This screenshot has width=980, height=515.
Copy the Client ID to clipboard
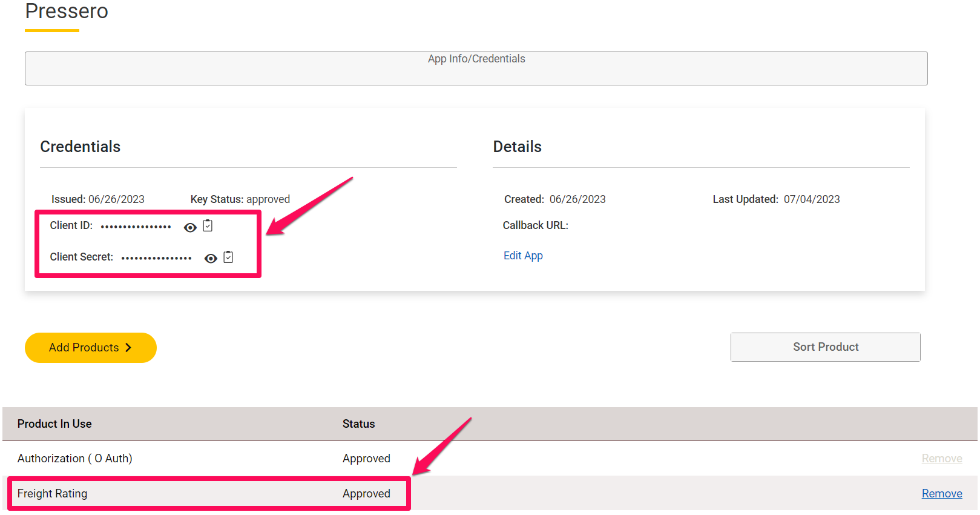pos(208,225)
